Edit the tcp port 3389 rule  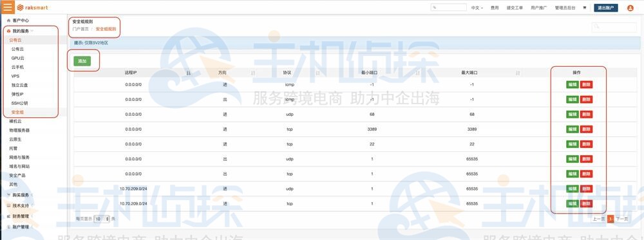tap(572, 129)
